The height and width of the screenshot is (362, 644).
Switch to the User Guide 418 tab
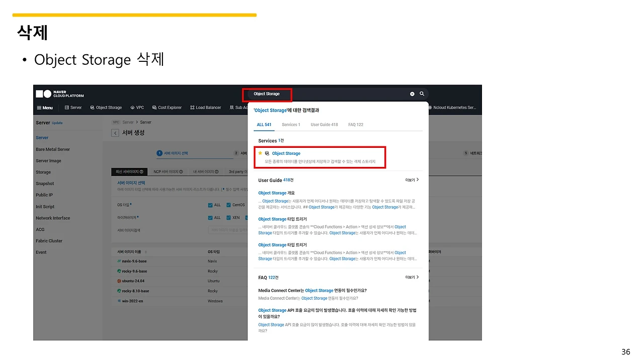[325, 125]
